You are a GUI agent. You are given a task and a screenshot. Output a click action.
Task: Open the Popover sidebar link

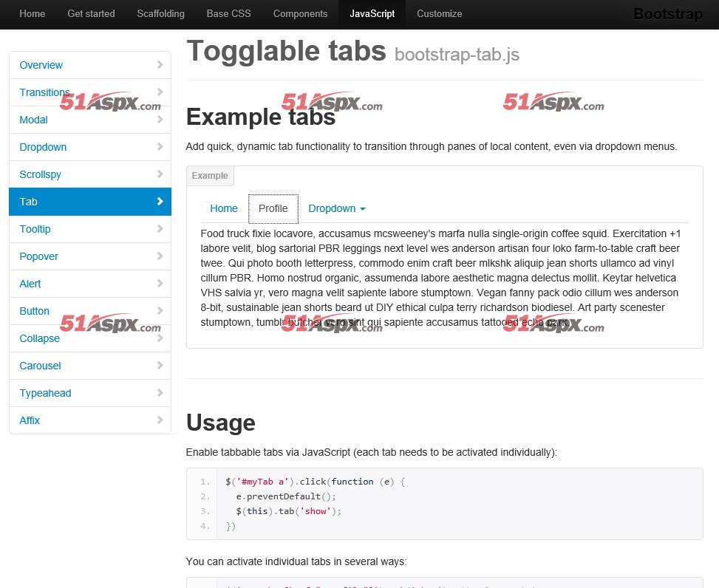90,256
